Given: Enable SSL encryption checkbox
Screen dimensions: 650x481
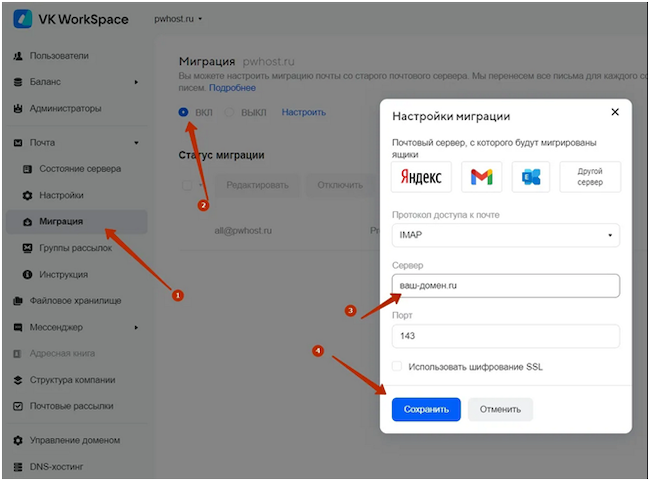Looking at the screenshot, I should (x=397, y=367).
